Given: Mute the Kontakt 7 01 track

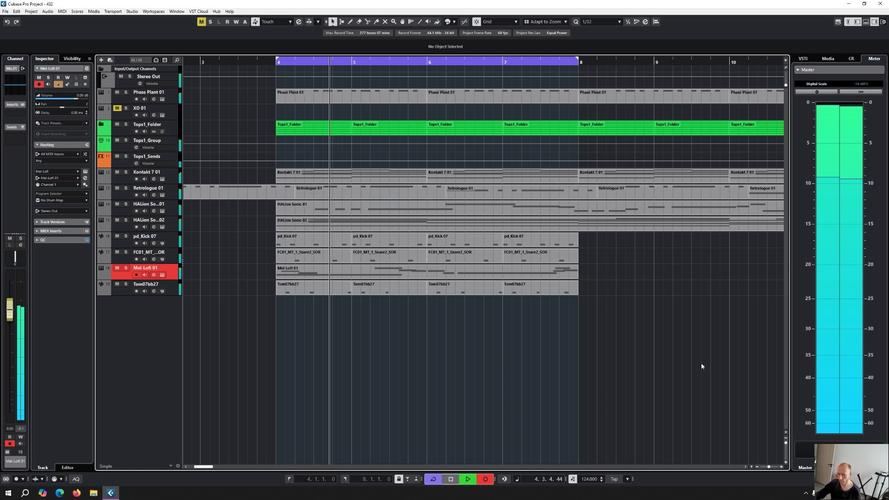Looking at the screenshot, I should coord(117,172).
